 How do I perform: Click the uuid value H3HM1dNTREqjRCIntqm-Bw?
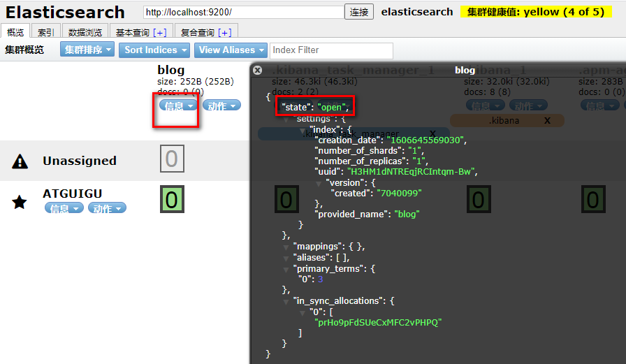click(x=411, y=172)
